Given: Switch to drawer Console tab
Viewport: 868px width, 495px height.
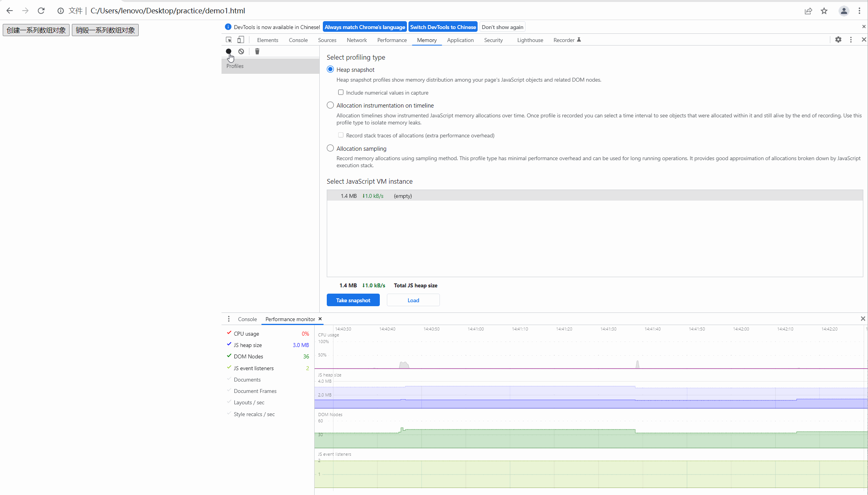Looking at the screenshot, I should pos(247,319).
